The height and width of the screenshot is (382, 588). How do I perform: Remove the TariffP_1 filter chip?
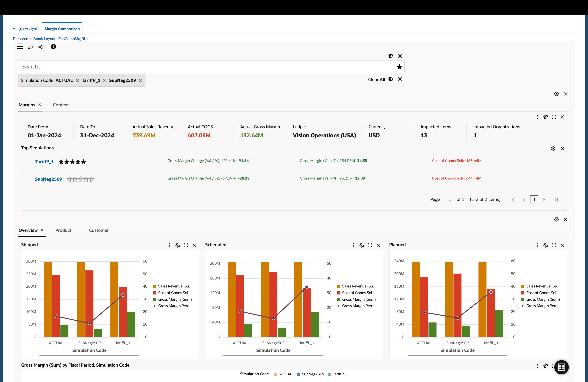pyautogui.click(x=105, y=80)
